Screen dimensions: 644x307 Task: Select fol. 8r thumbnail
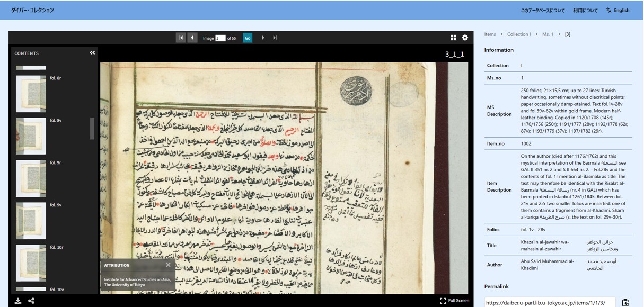click(x=31, y=94)
